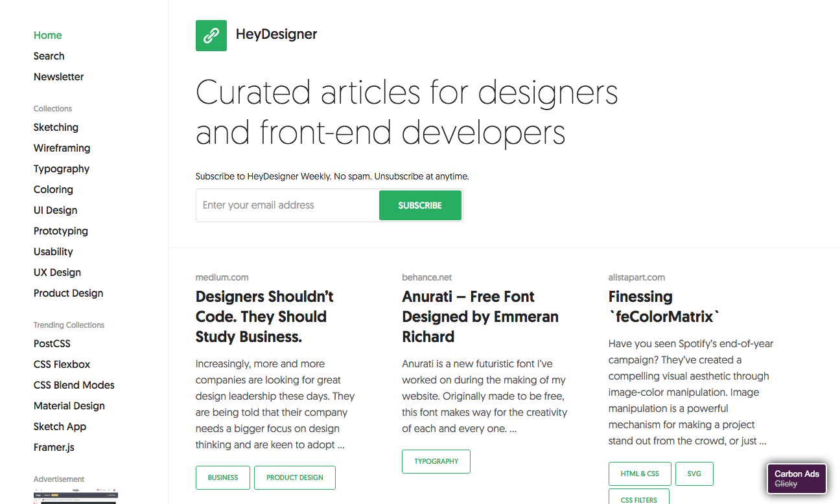Navigate to the Home page
This screenshot has height=504, width=840.
[x=47, y=35]
